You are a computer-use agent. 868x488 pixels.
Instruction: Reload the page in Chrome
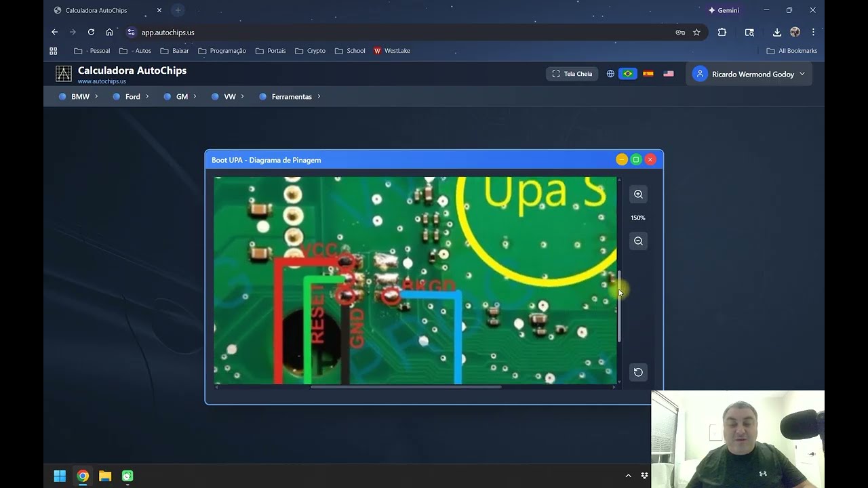91,32
